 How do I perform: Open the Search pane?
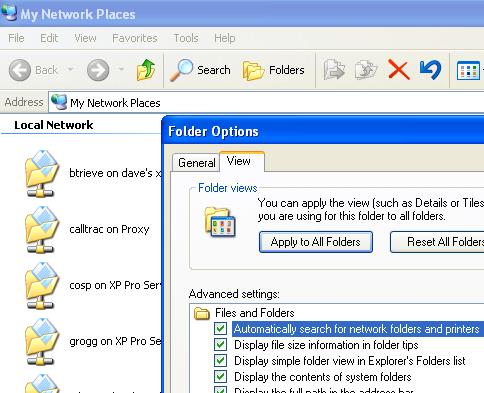tap(200, 70)
